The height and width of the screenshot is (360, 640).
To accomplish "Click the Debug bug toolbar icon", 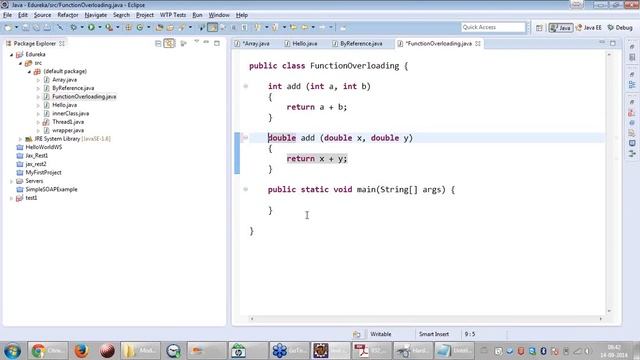I will tap(73, 27).
